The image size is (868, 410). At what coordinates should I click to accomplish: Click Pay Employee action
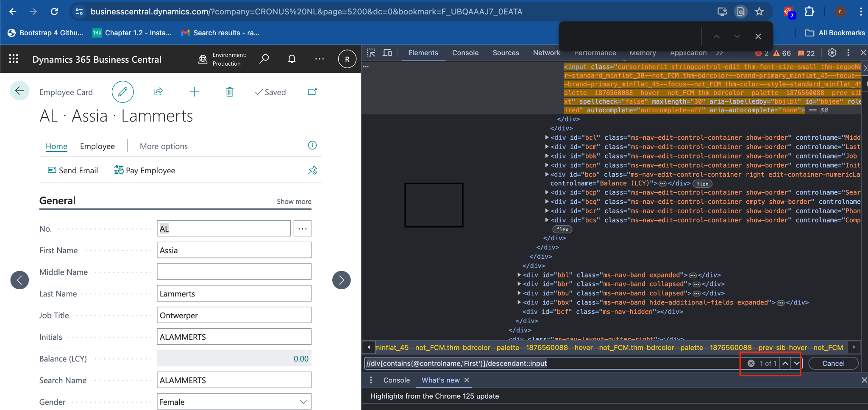point(145,170)
